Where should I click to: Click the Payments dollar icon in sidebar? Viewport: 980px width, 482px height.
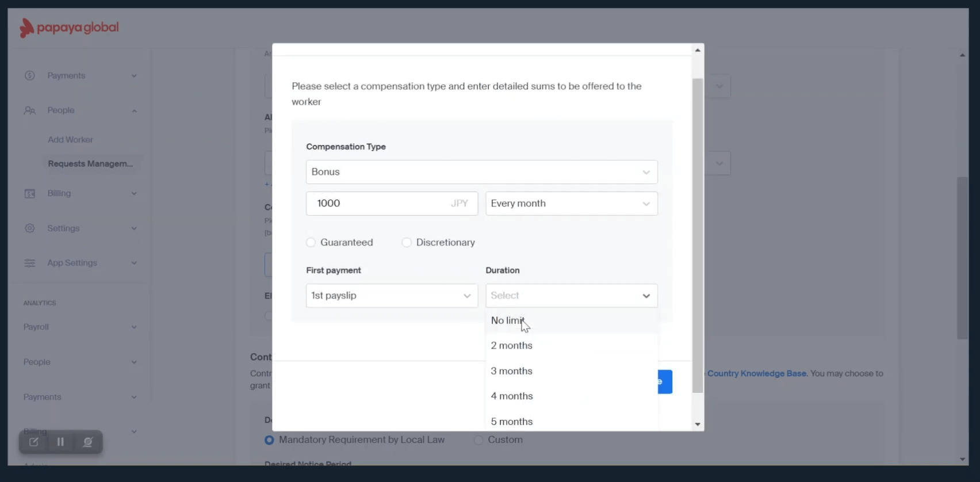tap(30, 75)
